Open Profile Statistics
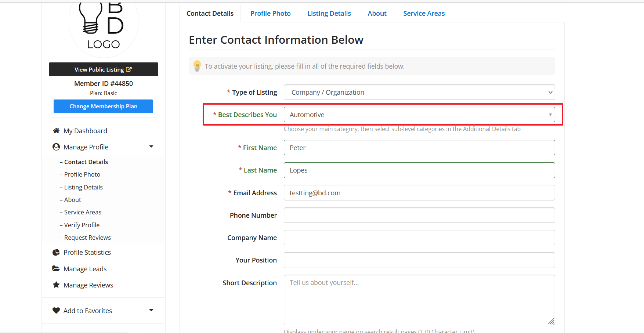Image resolution: width=644 pixels, height=333 pixels. tap(87, 253)
